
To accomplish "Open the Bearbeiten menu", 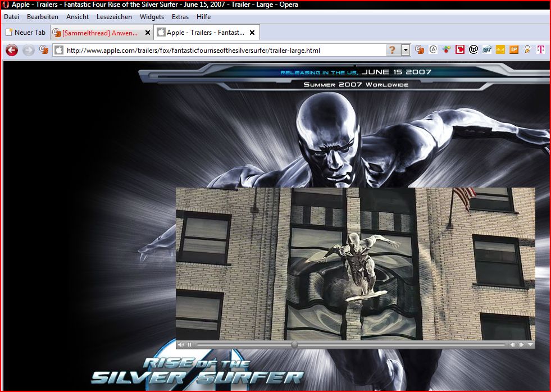I will pos(43,17).
